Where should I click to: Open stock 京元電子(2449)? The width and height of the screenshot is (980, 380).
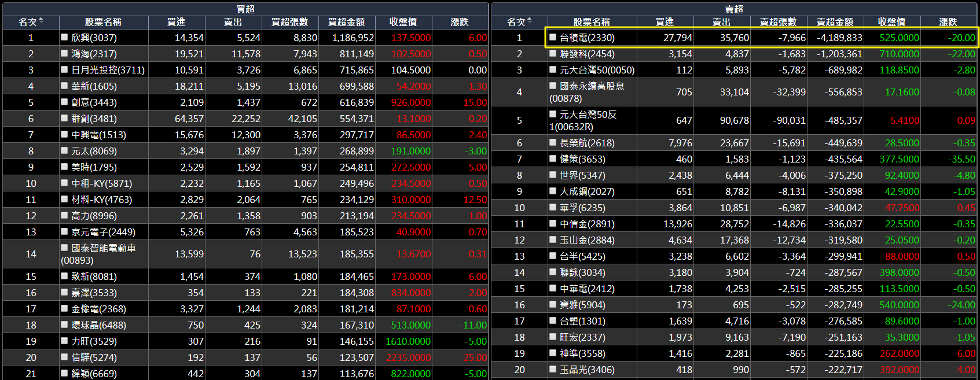pyautogui.click(x=103, y=232)
